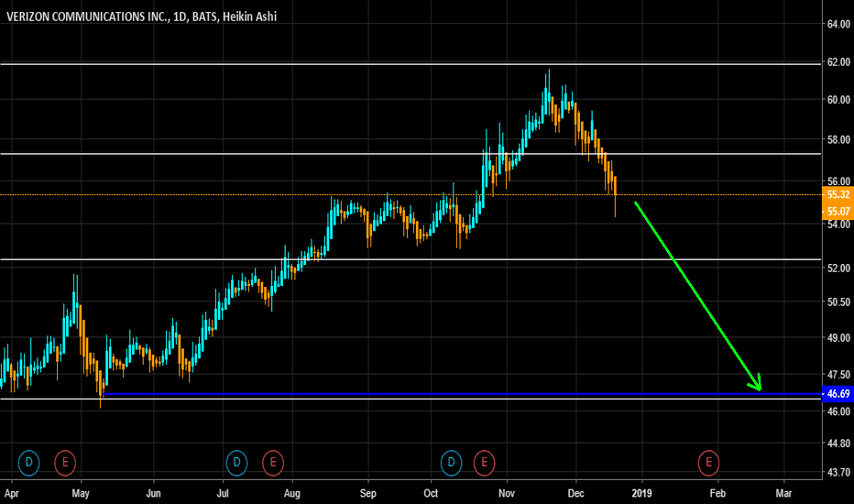The image size is (854, 504).
Task: Select the blue horizontal line at 46.69
Action: [x=462, y=393]
